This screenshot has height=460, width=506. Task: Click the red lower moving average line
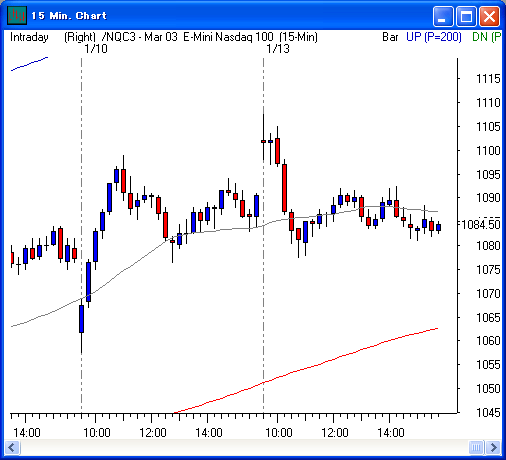[307, 367]
